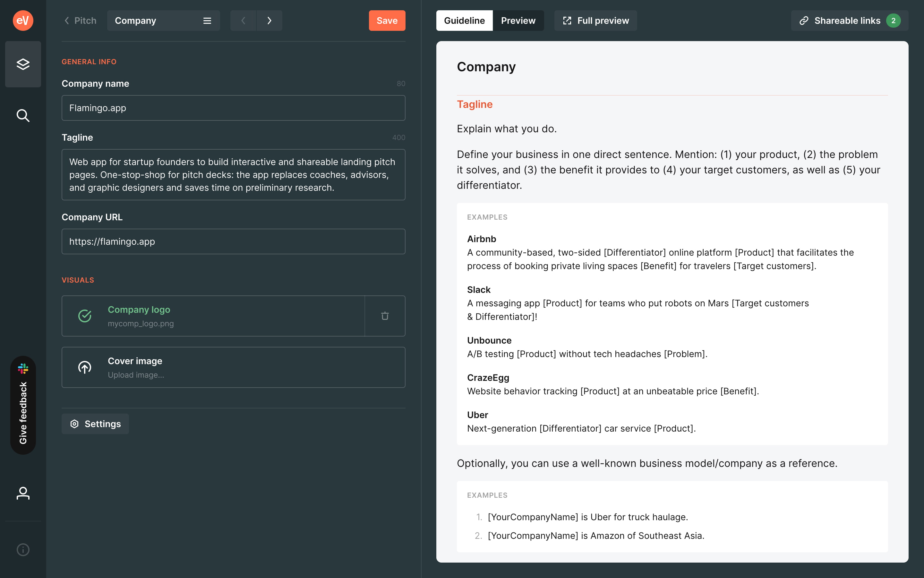
Task: Click the GENERAL INFO section label
Action: click(89, 62)
